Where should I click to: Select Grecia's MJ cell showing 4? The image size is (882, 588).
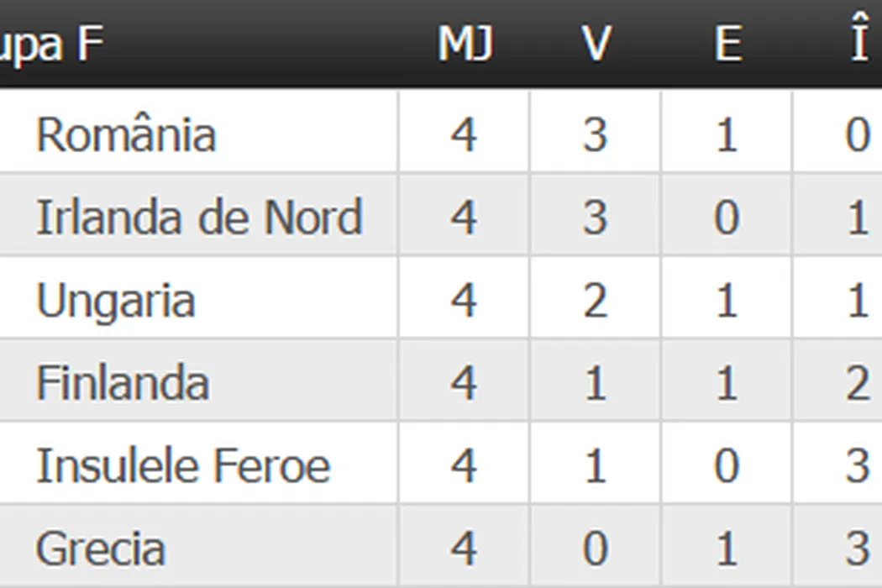coord(464,549)
